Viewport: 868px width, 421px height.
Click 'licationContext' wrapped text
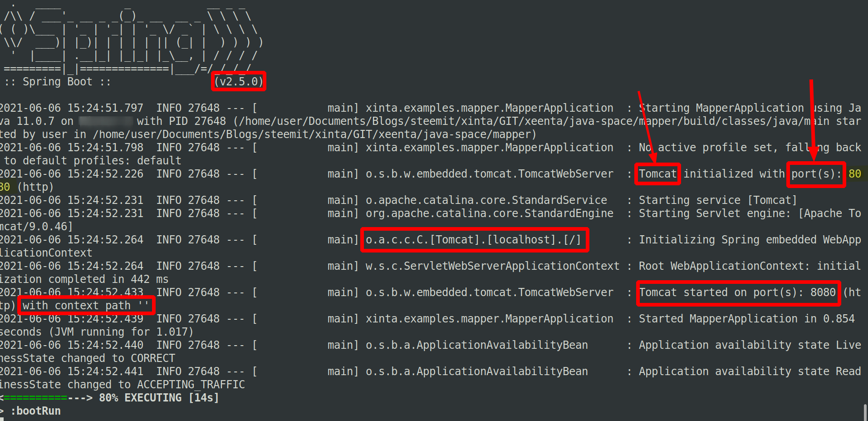[x=46, y=253]
